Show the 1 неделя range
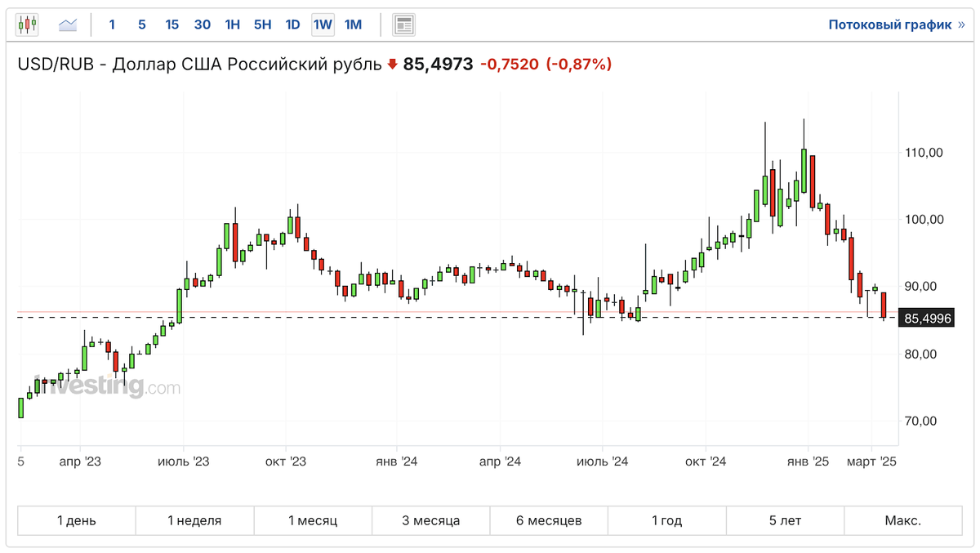Viewport: 980px width, 553px height. (194, 520)
